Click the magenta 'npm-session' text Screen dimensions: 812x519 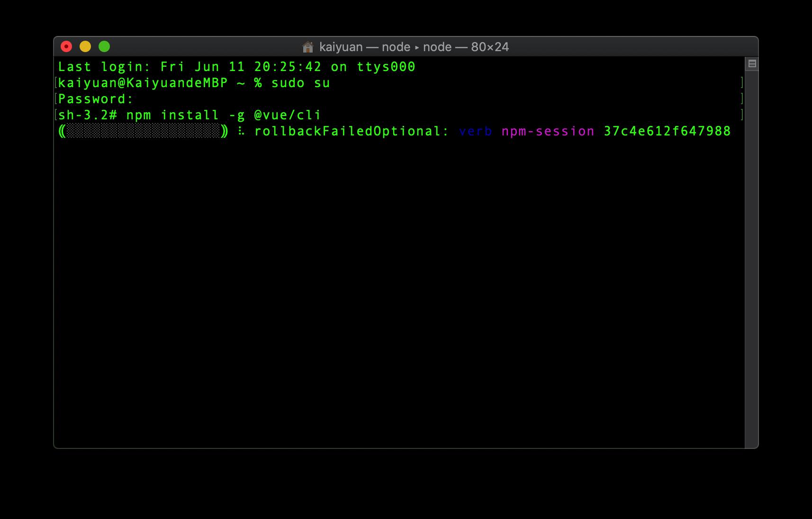548,131
